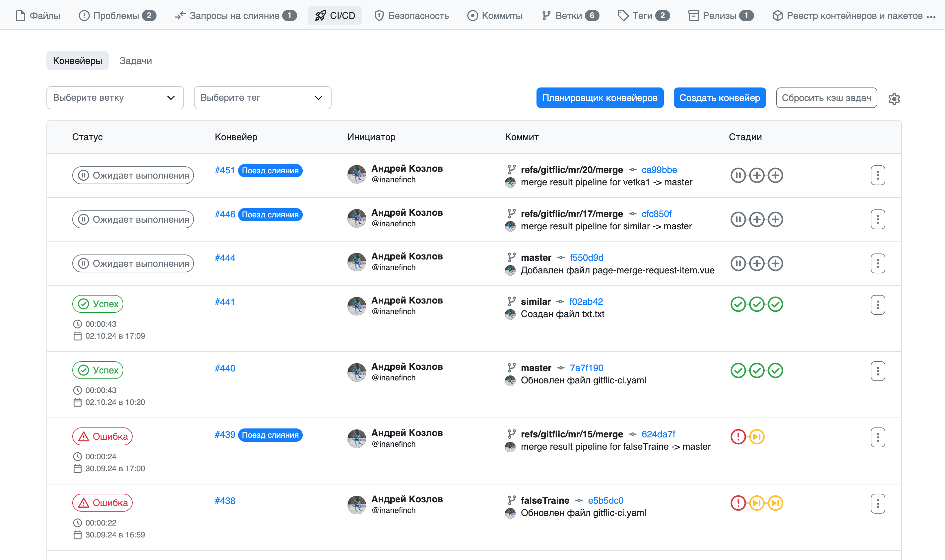The width and height of the screenshot is (945, 560).
Task: Open the Коммиты tab
Action: click(x=495, y=16)
